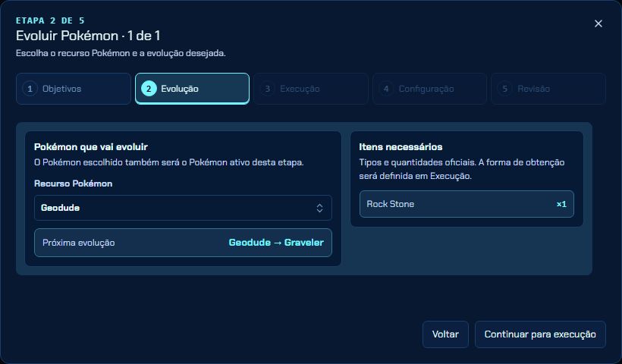Click the step number 3 circle badge
The image size is (622, 364).
(267, 89)
